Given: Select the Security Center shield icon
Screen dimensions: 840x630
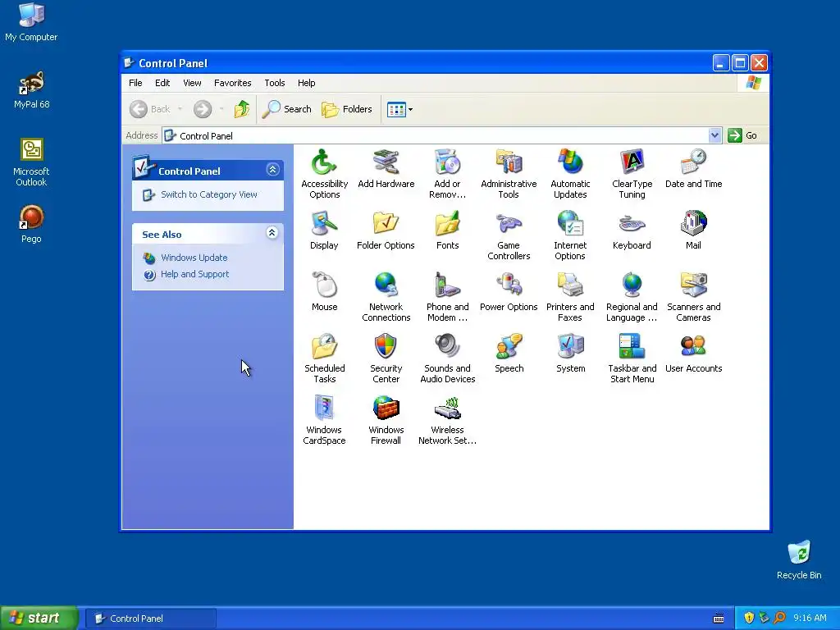Looking at the screenshot, I should pyautogui.click(x=386, y=347).
